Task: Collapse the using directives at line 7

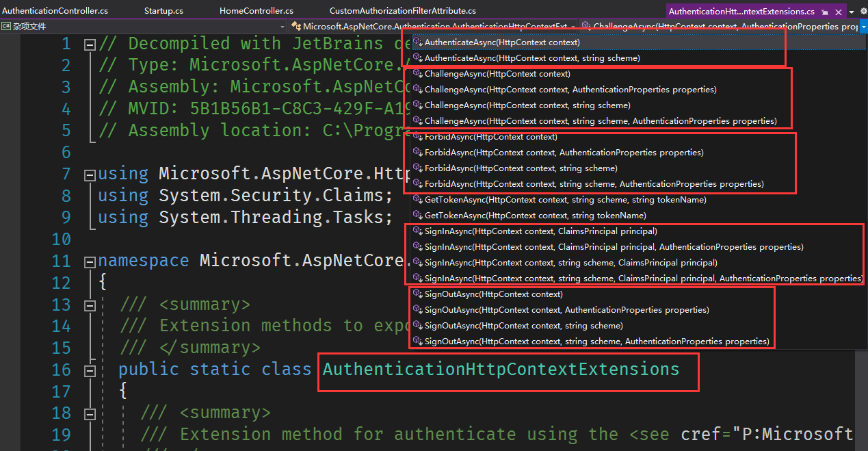Action: [x=89, y=175]
